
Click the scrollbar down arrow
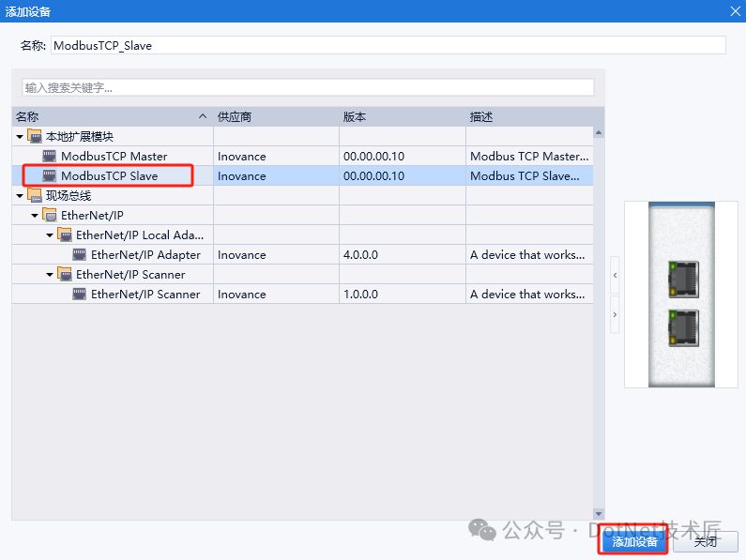599,514
